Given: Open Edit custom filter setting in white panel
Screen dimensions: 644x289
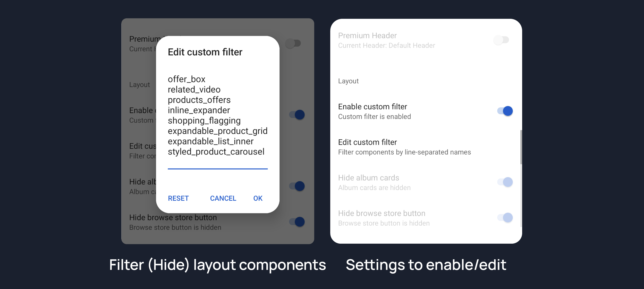Looking at the screenshot, I should [x=404, y=147].
